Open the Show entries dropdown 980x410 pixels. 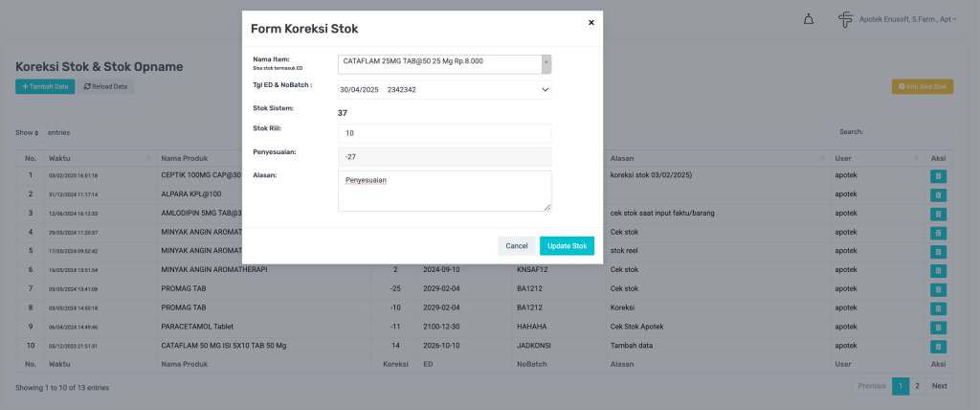tap(36, 132)
